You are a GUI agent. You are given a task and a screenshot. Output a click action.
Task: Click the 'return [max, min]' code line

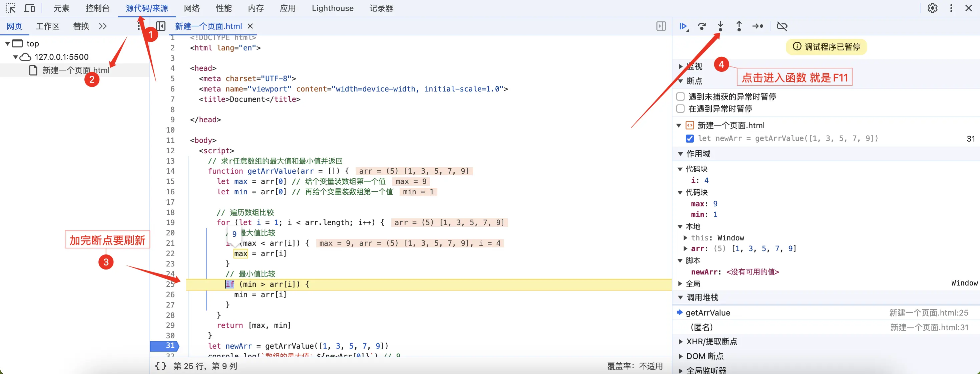[x=254, y=325]
